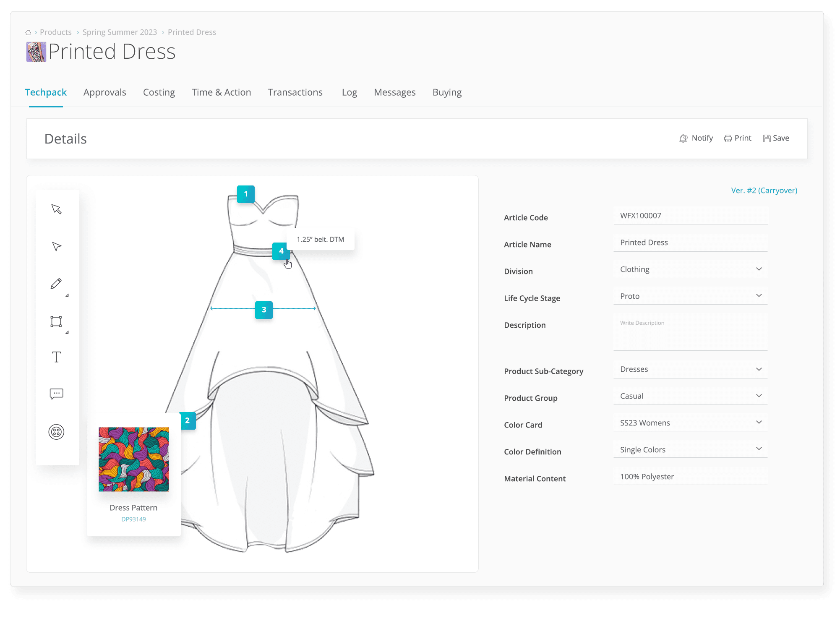Image resolution: width=840 pixels, height=621 pixels.
Task: Switch to the Costing tab
Action: point(159,92)
